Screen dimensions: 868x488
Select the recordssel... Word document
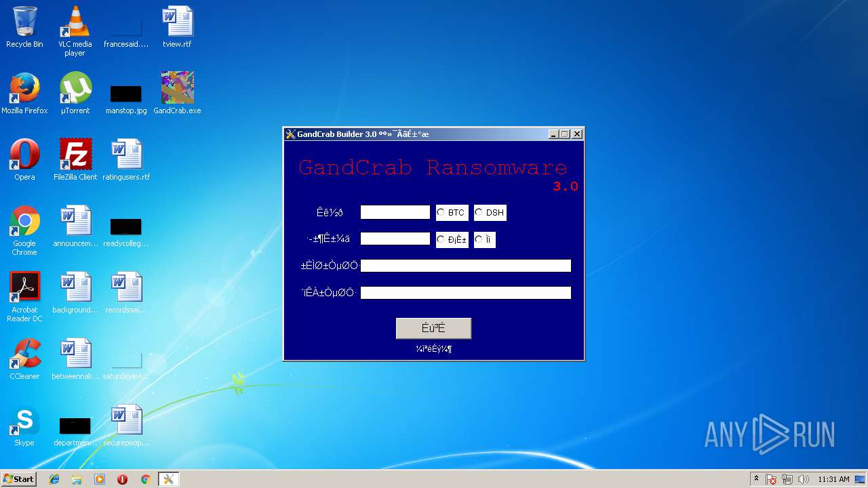tap(126, 293)
